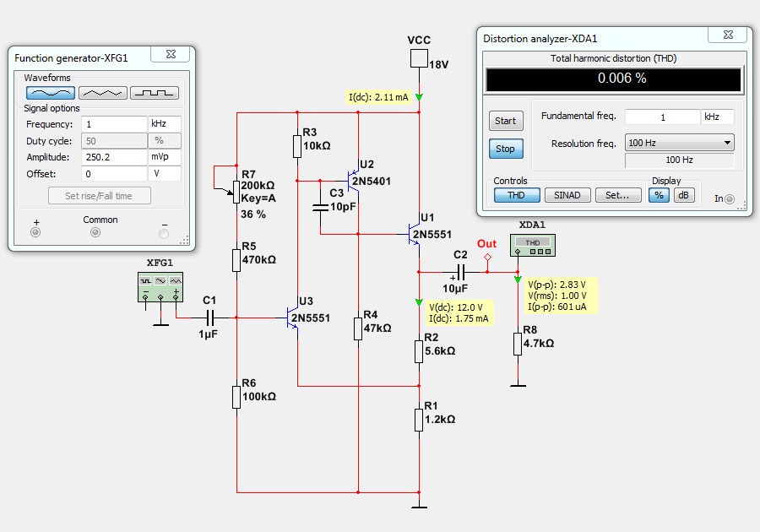Click the green current probe below VCC
Viewport: 760px width, 532px height.
tap(419, 97)
